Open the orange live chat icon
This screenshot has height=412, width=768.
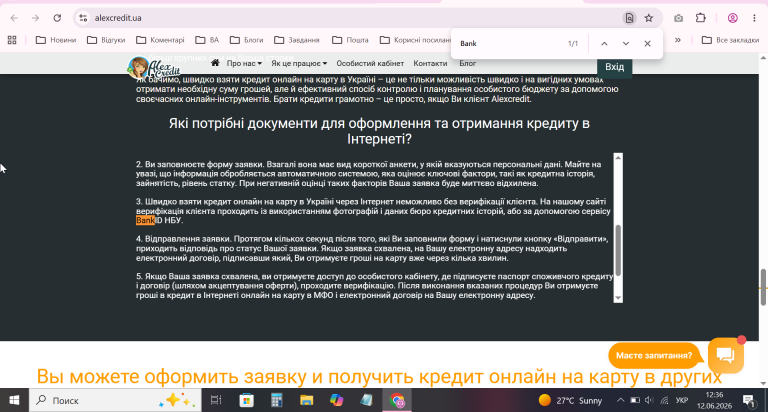click(726, 355)
